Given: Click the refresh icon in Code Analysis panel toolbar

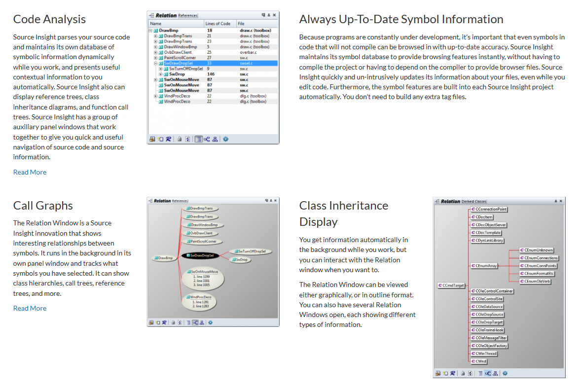Looking at the screenshot, I should point(188,139).
